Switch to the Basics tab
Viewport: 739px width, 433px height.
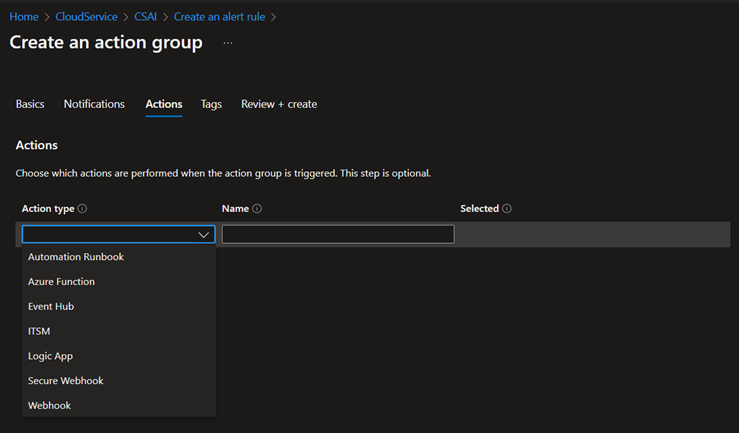coord(30,104)
